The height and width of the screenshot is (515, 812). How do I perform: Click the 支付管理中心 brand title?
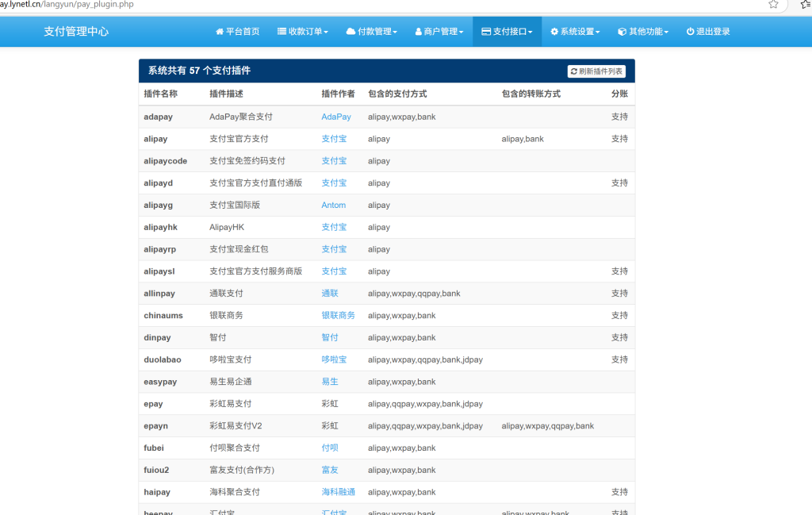pyautogui.click(x=76, y=32)
